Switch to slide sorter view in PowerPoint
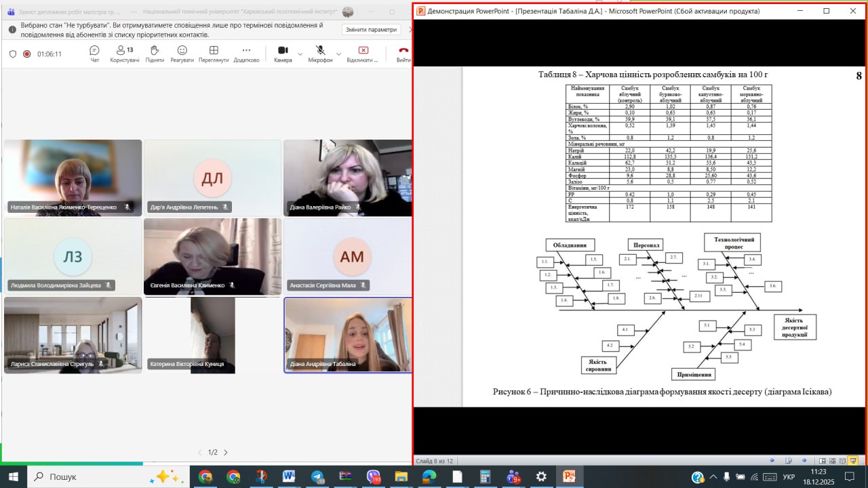Image resolution: width=868 pixels, height=488 pixels. (833, 461)
